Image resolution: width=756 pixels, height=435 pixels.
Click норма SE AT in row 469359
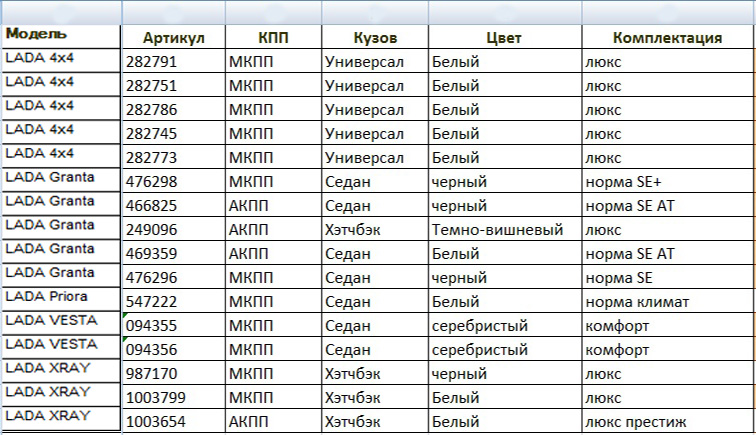[667, 253]
